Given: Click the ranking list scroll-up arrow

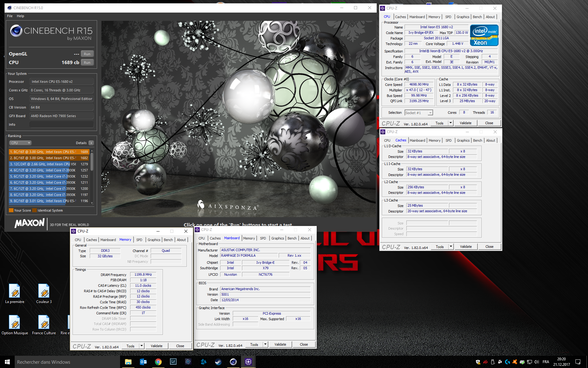Looking at the screenshot, I should [92, 151].
